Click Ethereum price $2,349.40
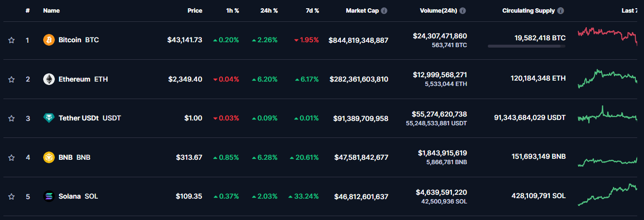The image size is (644, 220). [x=185, y=79]
